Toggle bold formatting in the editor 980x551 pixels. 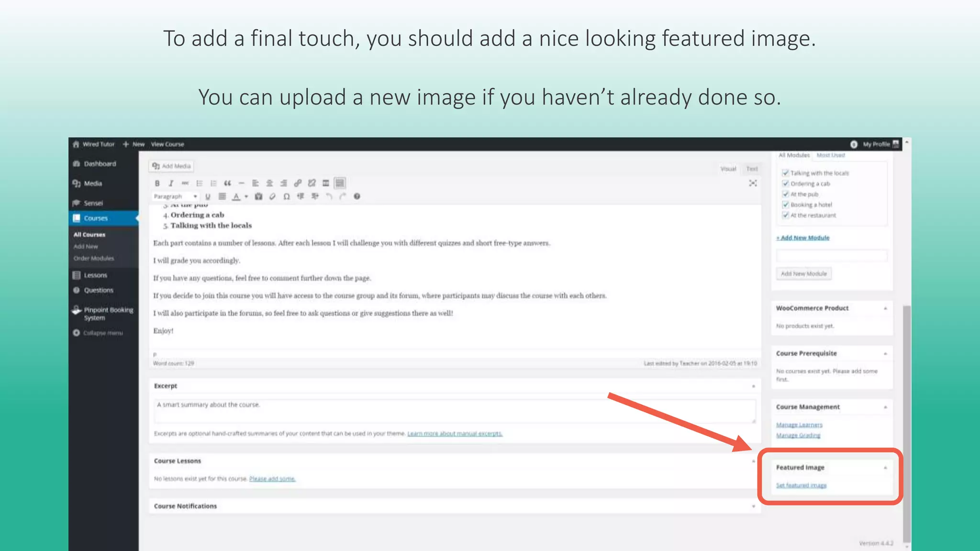tap(157, 183)
